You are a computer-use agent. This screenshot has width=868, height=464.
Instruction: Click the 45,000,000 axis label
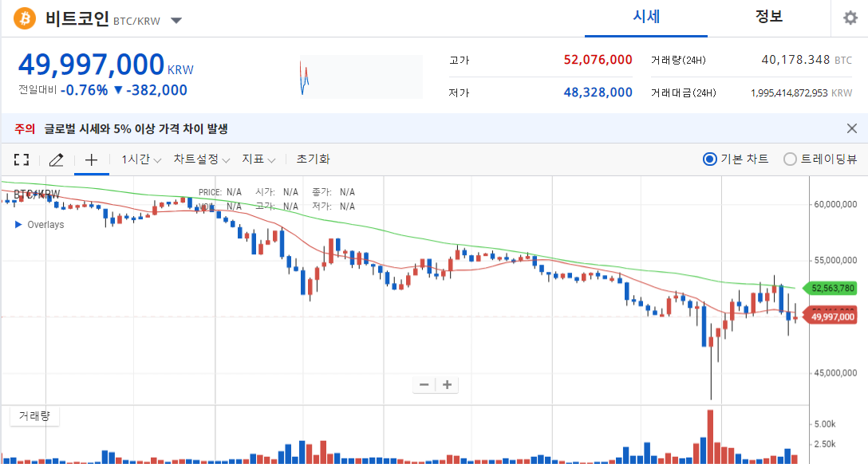point(835,373)
